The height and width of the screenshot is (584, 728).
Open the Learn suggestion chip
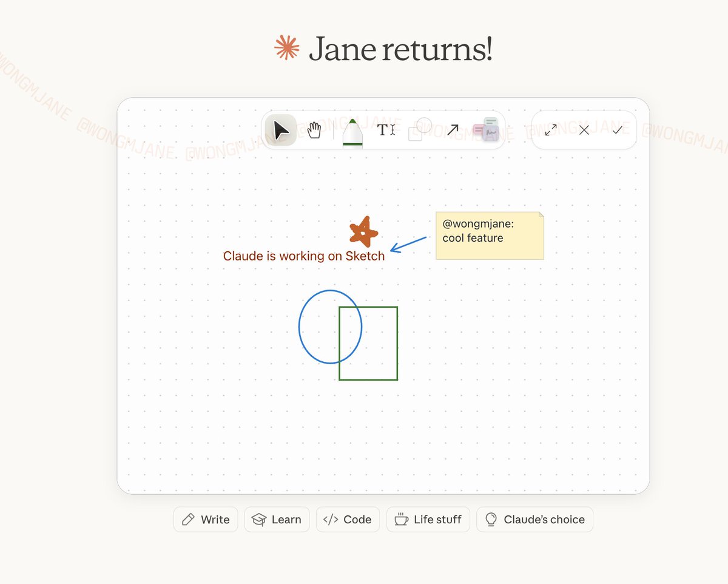277,520
